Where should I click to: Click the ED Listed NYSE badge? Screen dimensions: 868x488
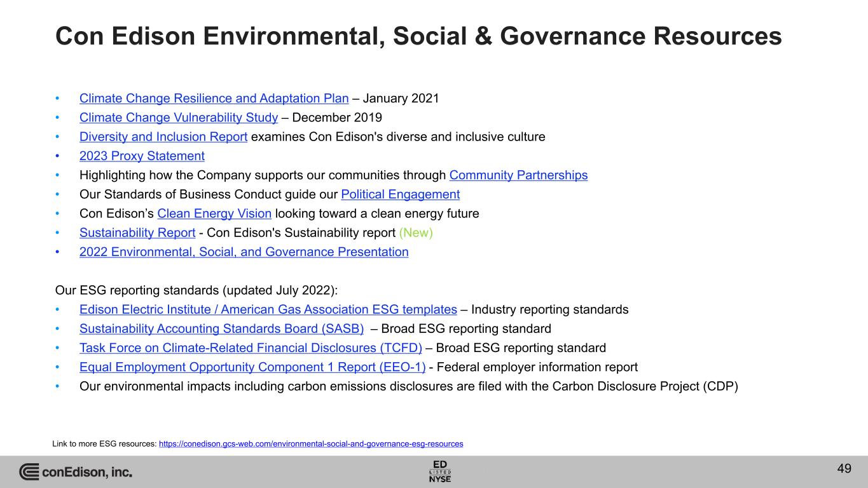click(440, 471)
